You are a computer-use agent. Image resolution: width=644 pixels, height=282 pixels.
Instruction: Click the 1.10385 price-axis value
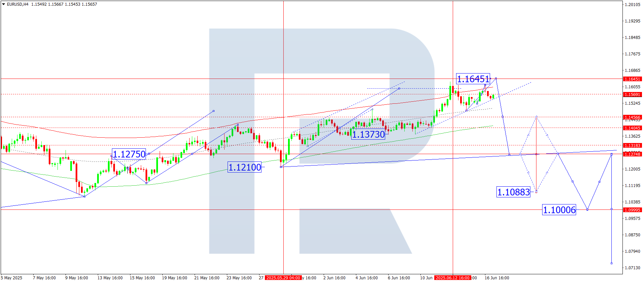(x=632, y=202)
